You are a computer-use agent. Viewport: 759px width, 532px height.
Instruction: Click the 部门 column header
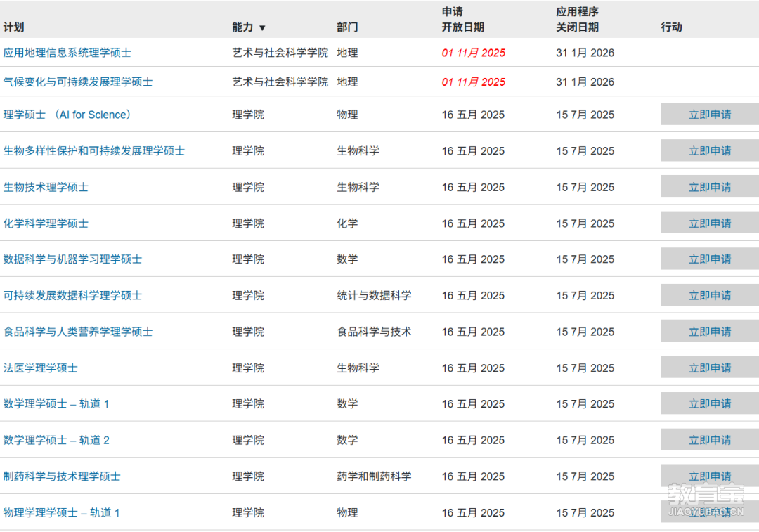point(348,27)
